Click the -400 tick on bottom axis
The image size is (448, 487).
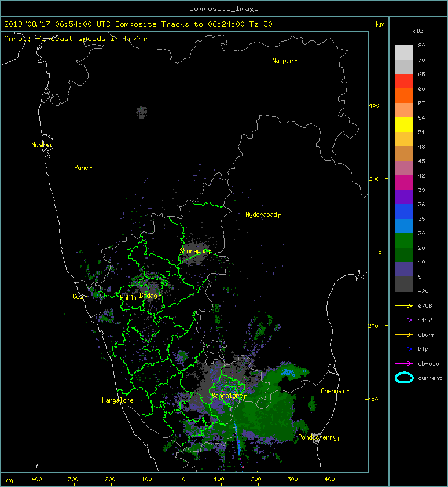tap(35, 479)
